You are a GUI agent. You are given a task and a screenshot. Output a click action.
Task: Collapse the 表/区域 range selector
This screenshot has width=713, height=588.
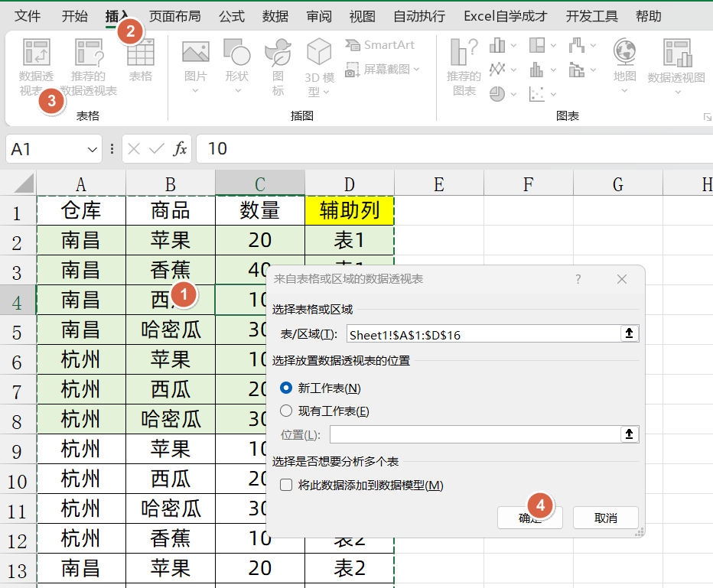click(x=630, y=333)
